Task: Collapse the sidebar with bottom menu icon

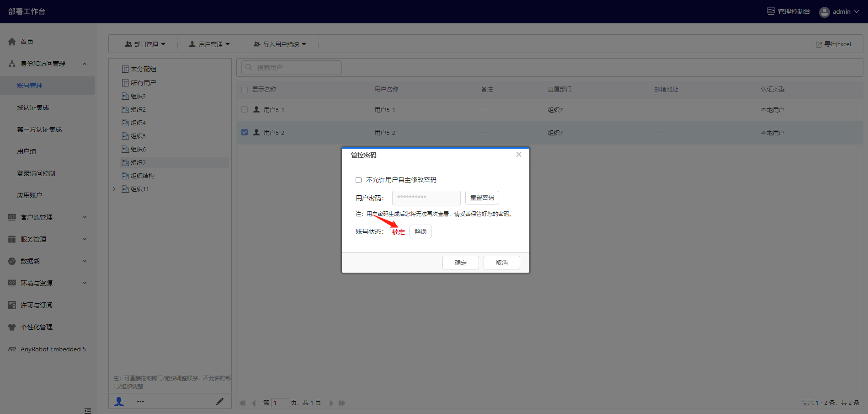Action: tap(88, 410)
